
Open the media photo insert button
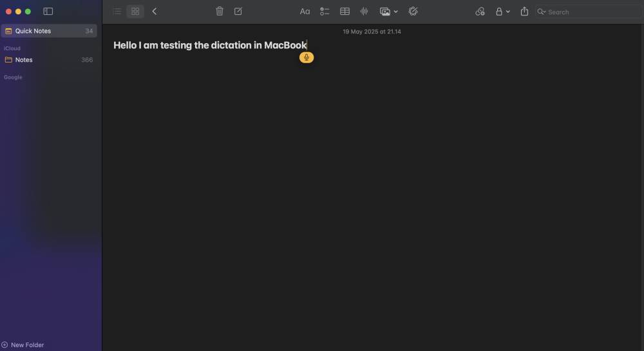click(x=385, y=12)
